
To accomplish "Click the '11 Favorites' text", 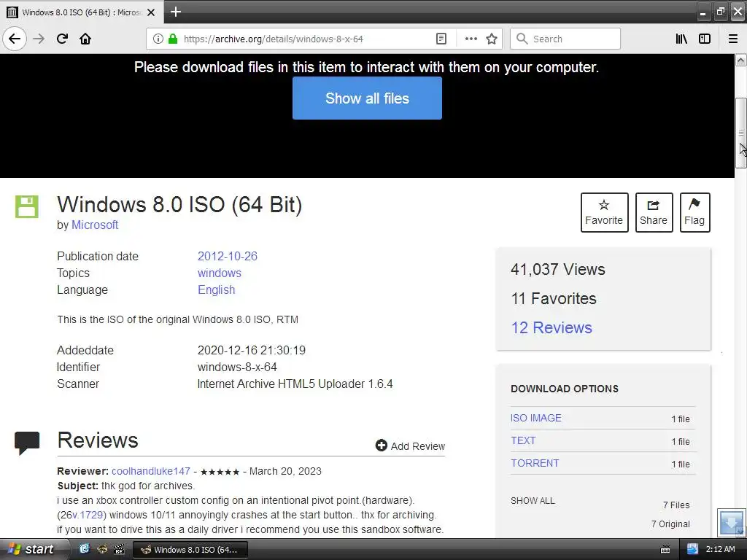I will [x=553, y=298].
